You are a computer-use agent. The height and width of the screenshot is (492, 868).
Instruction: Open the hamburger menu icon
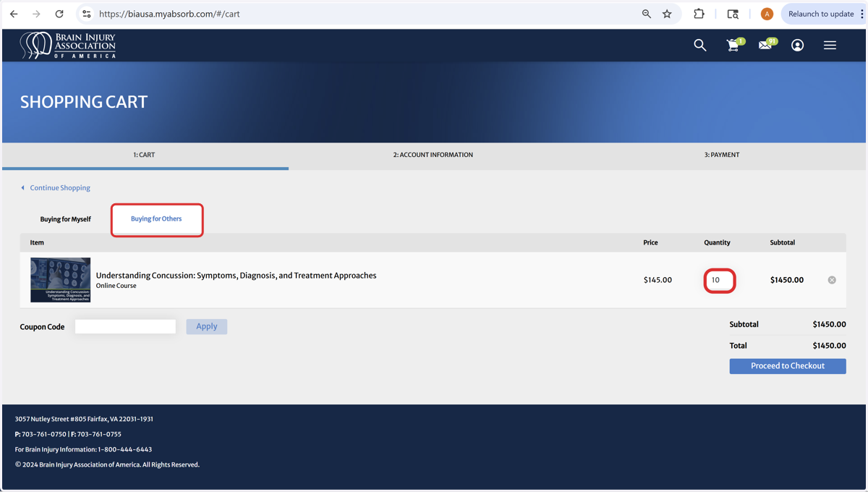coord(830,45)
